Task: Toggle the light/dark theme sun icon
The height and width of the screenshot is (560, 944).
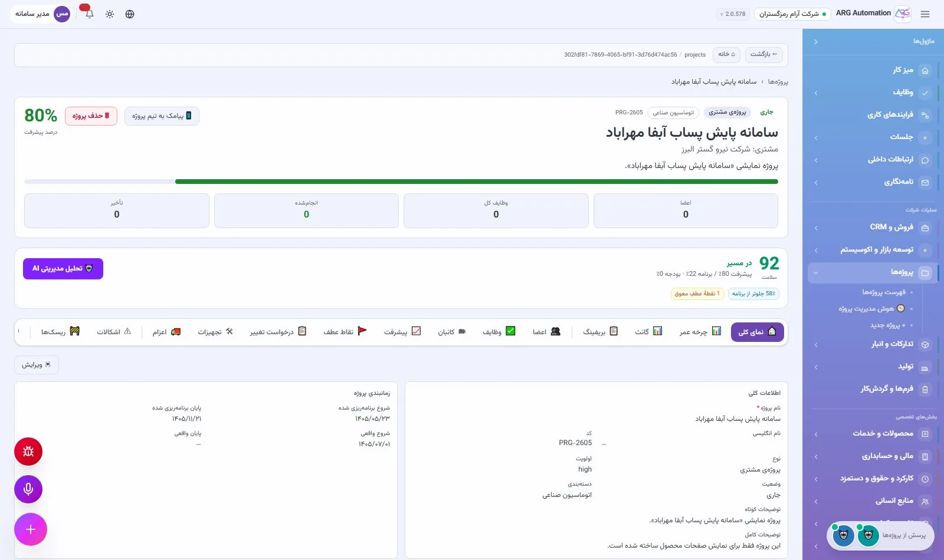Action: (x=110, y=14)
